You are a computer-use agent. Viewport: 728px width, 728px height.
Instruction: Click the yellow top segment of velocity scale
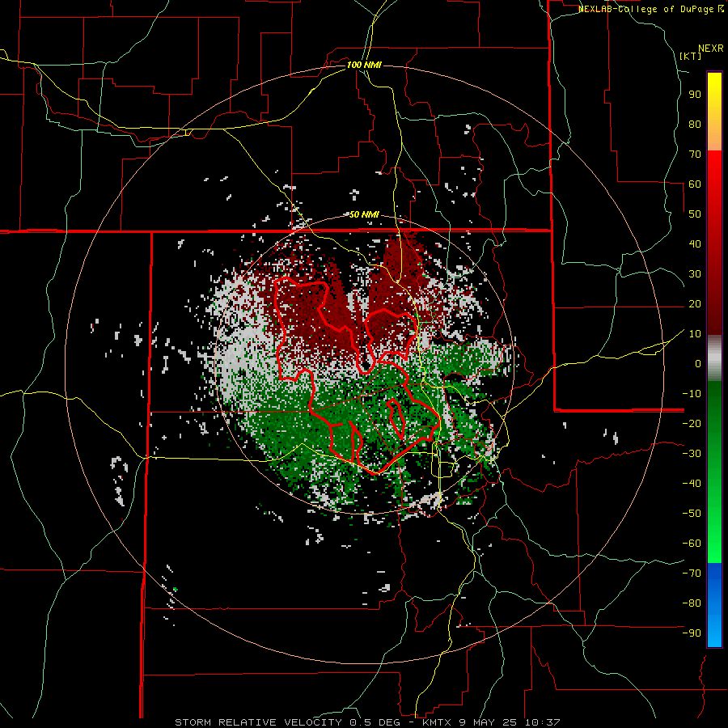(x=714, y=112)
